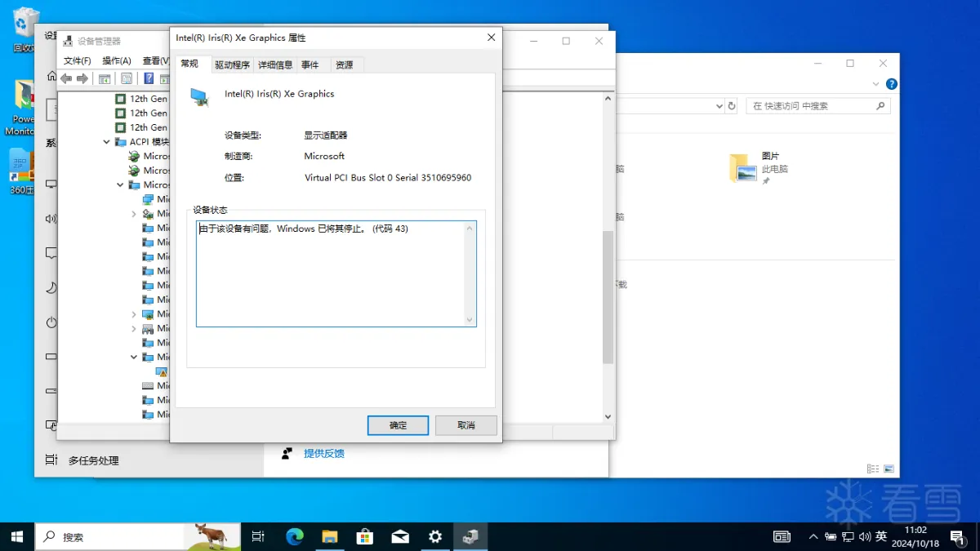The image size is (980, 551).
Task: Open the 资源 tab
Action: point(345,64)
